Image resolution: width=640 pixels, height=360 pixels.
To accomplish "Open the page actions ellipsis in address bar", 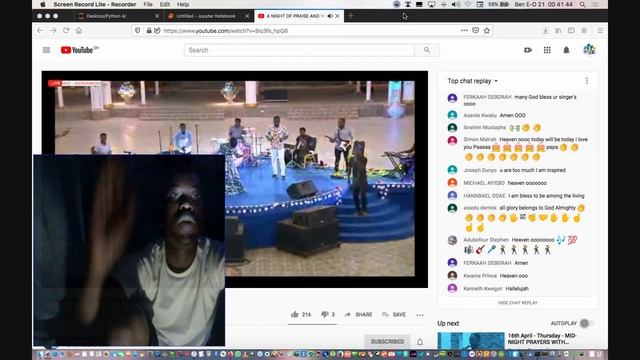I will pyautogui.click(x=464, y=30).
